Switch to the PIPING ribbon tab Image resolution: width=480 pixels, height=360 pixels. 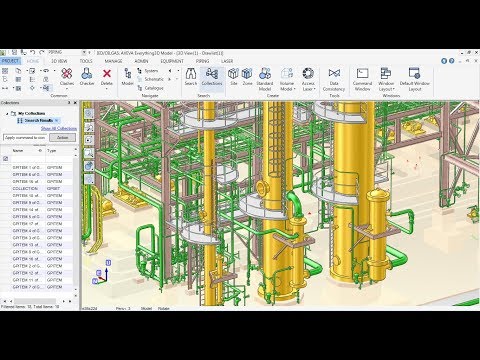[x=203, y=61]
